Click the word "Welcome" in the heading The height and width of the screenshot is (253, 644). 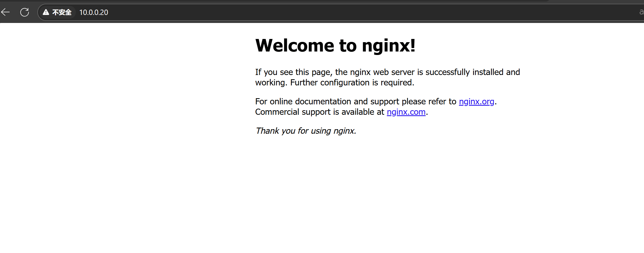[x=294, y=45]
